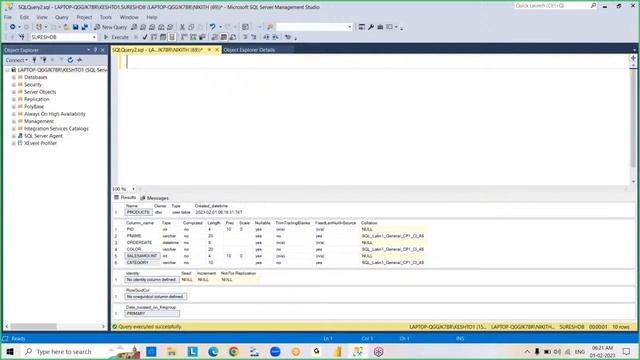
Task: Click the SALESAMOUNT column name cell
Action: click(x=142, y=256)
